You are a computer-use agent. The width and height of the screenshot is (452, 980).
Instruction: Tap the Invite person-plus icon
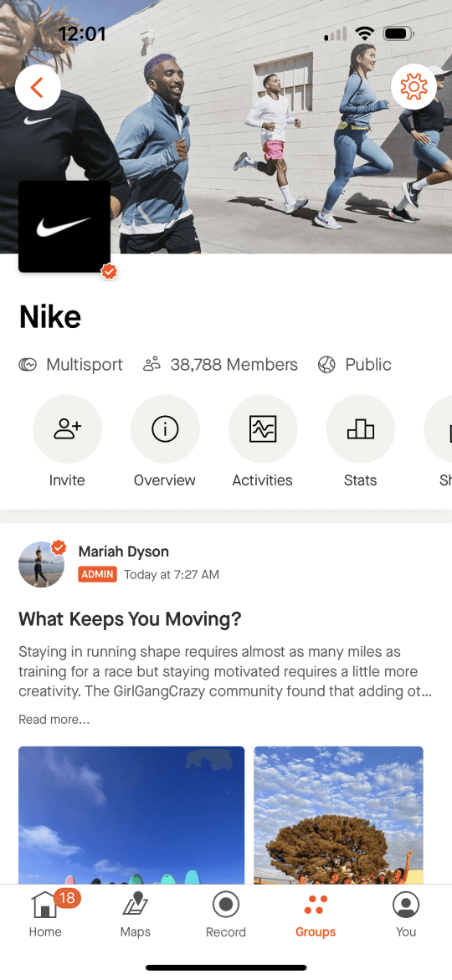coord(68,428)
